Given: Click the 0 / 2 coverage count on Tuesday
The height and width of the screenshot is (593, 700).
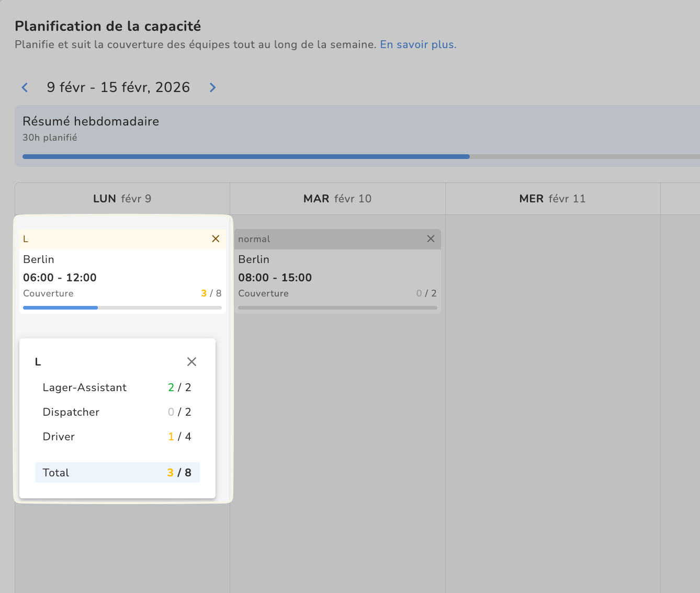Looking at the screenshot, I should click(426, 293).
